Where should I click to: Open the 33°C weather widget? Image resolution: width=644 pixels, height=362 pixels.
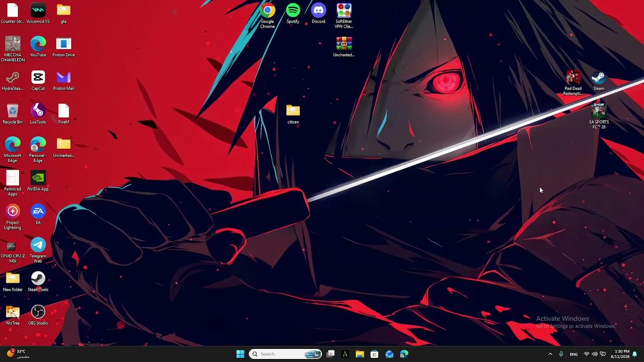click(x=17, y=353)
